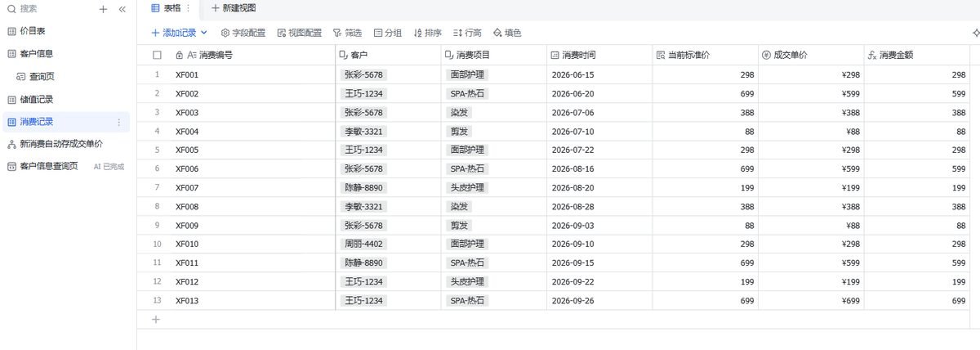
Task: Select 消费记录 in the sidebar
Action: coord(37,122)
